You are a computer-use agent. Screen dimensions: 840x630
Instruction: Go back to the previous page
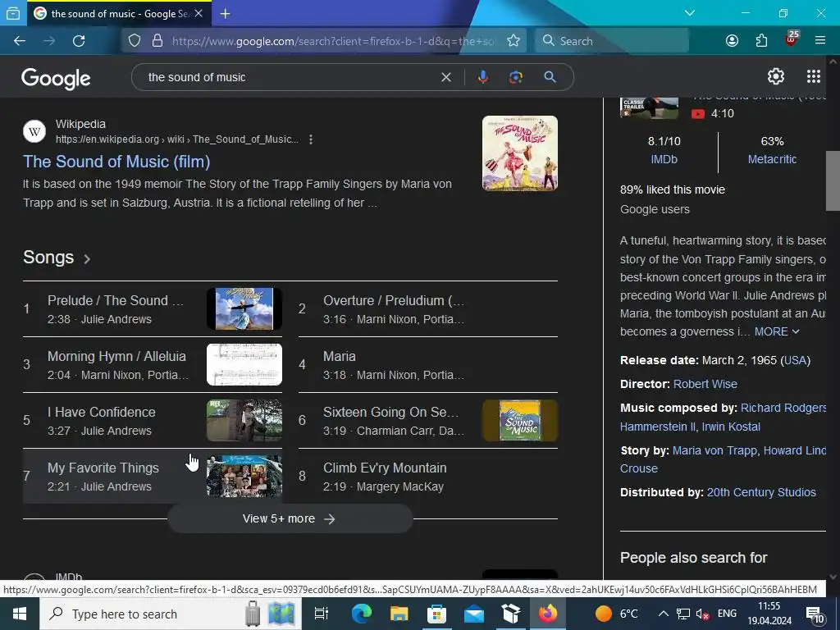point(20,41)
